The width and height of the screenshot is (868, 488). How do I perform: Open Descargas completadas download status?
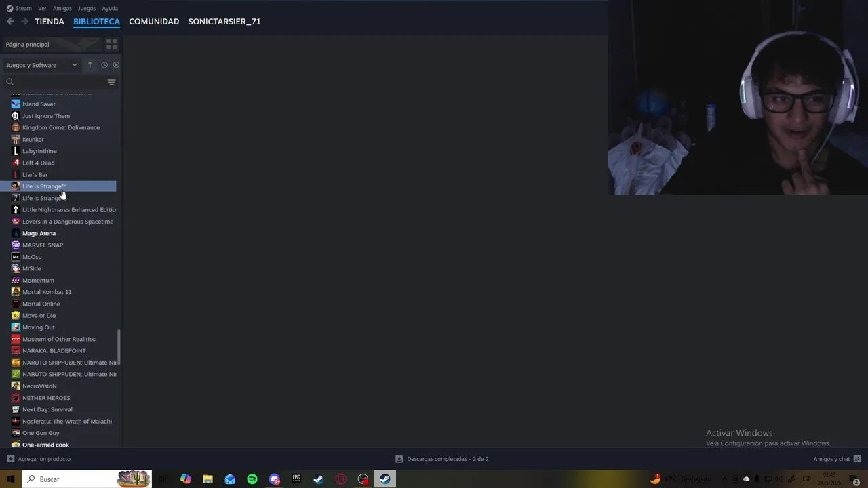(442, 459)
